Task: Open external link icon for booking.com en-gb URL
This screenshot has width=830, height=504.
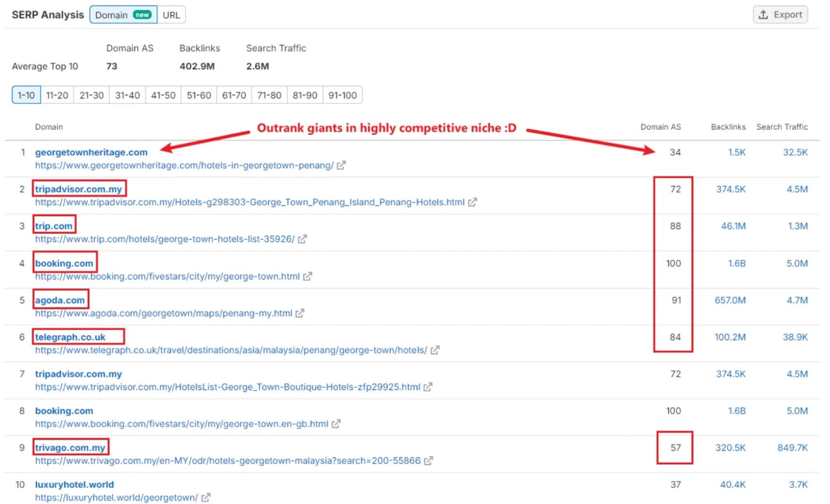Action: (336, 424)
